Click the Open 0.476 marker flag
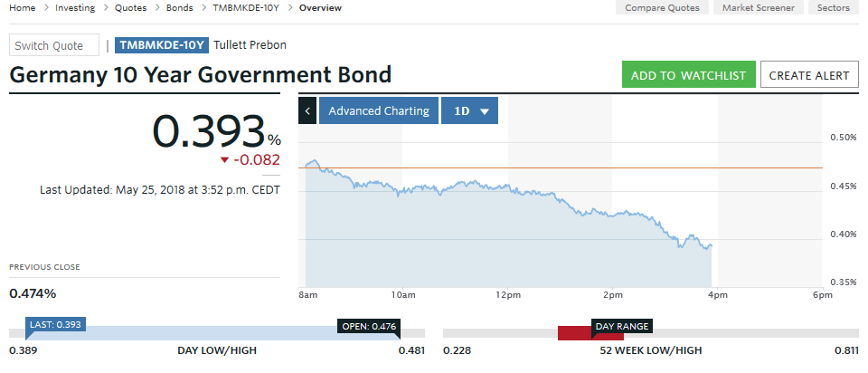Viewport: 868px width, 373px height. [x=368, y=327]
